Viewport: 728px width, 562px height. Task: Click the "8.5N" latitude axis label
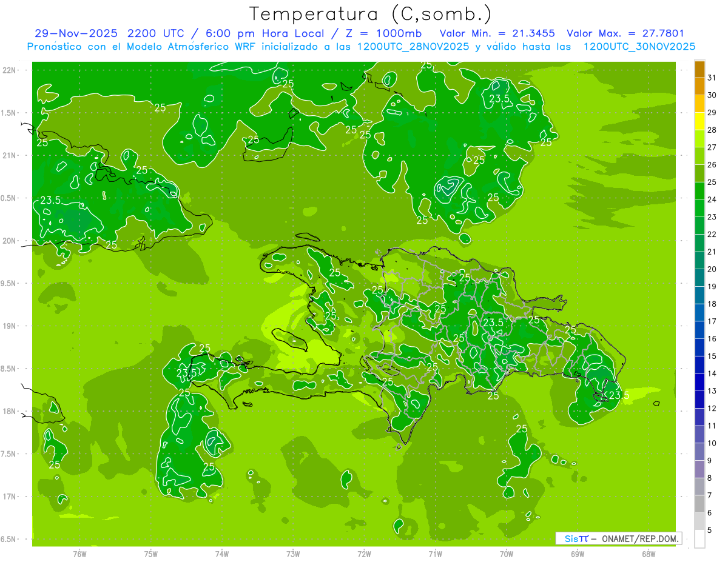(x=9, y=369)
